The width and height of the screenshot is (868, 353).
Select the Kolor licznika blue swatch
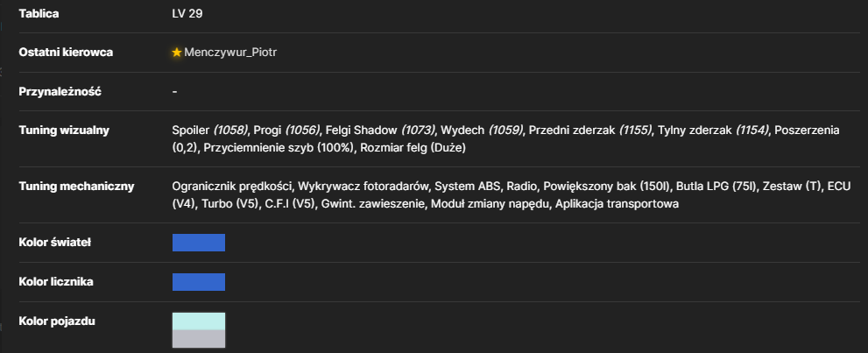pyautogui.click(x=199, y=282)
